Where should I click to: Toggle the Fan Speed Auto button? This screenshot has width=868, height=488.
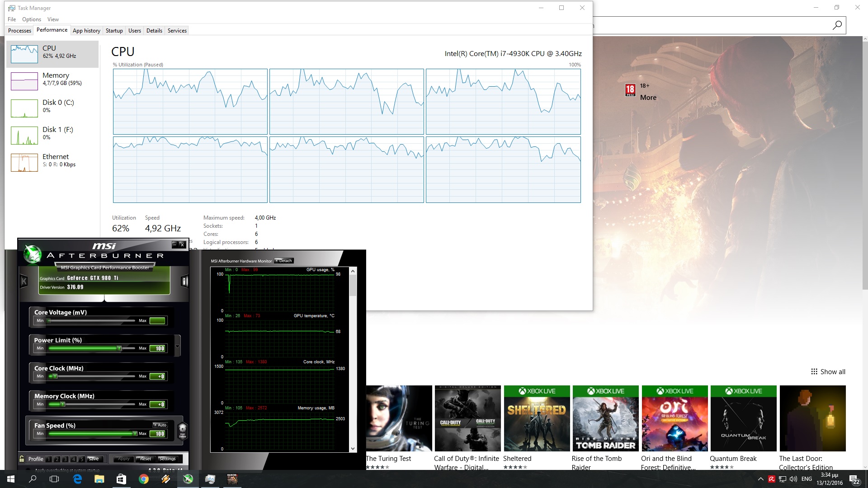click(x=160, y=425)
